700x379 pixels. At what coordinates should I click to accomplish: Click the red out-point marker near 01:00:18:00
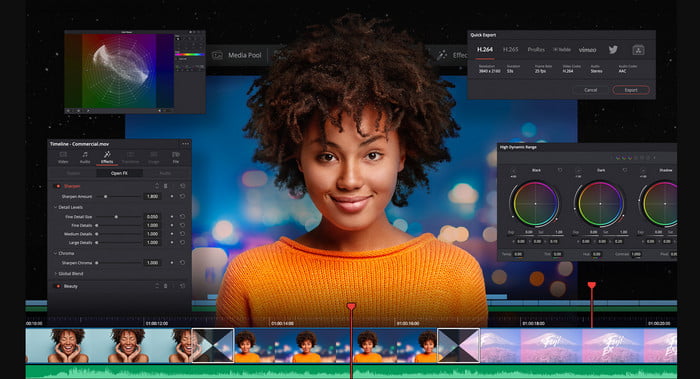point(592,285)
